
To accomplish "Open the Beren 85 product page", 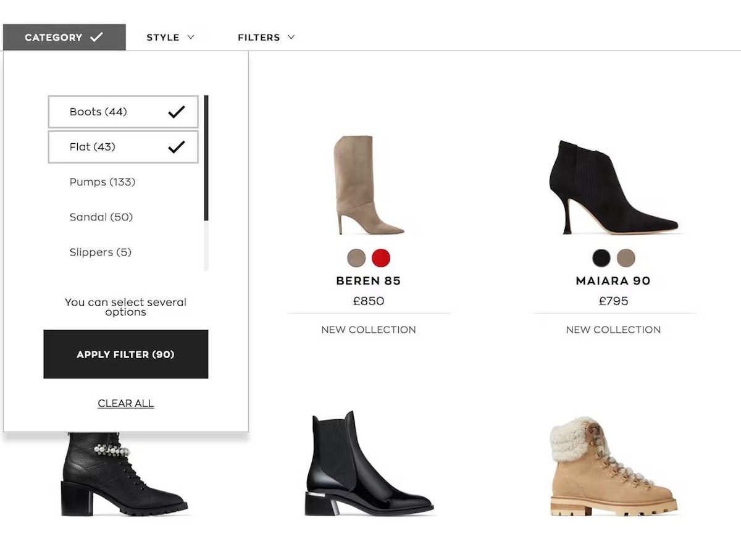I will [x=368, y=280].
